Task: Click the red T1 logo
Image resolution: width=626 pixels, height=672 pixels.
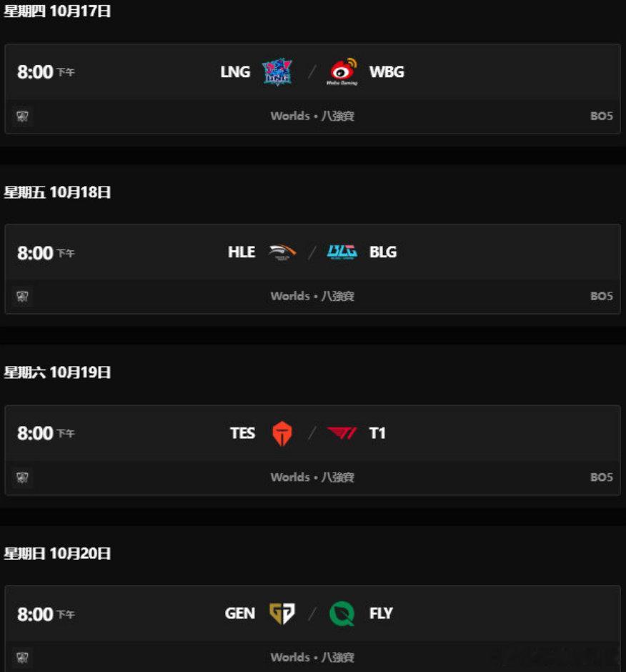Action: [x=342, y=433]
